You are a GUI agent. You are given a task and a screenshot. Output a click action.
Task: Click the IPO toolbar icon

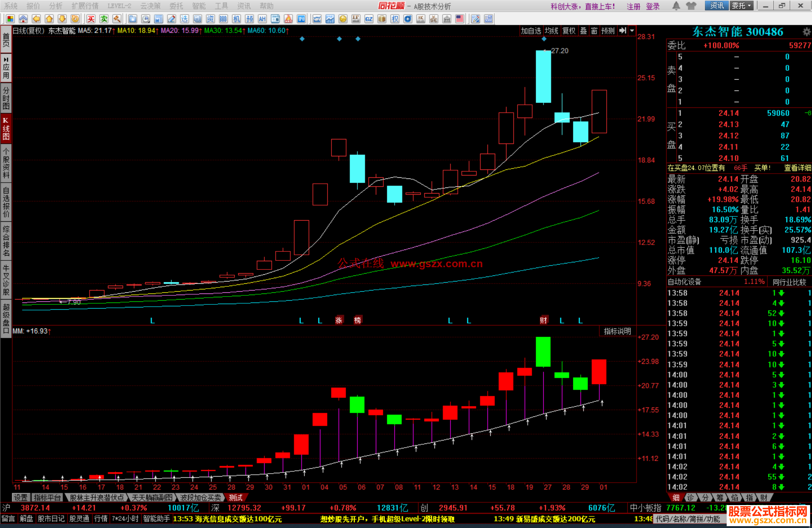point(301,19)
